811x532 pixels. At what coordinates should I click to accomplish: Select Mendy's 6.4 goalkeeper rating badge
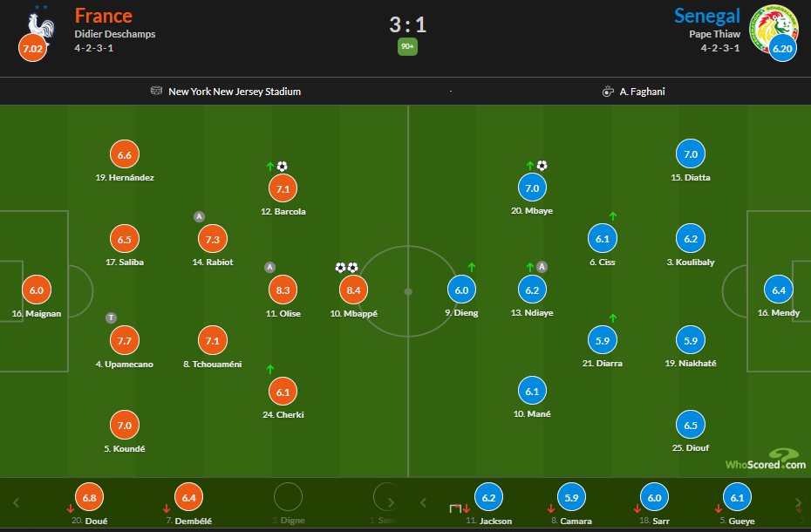pos(779,290)
